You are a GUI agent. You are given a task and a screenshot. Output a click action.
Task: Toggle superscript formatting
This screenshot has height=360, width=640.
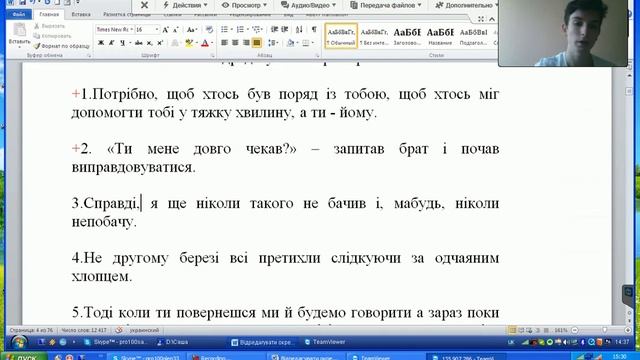160,42
